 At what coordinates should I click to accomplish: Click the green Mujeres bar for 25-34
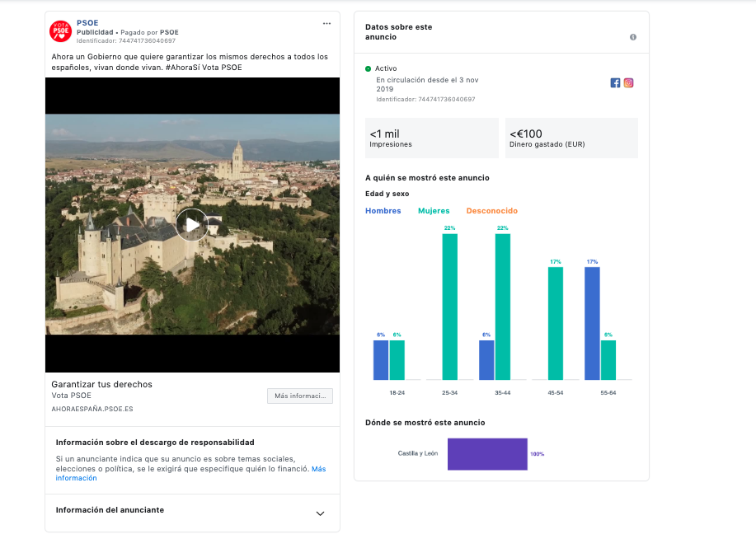click(x=450, y=307)
